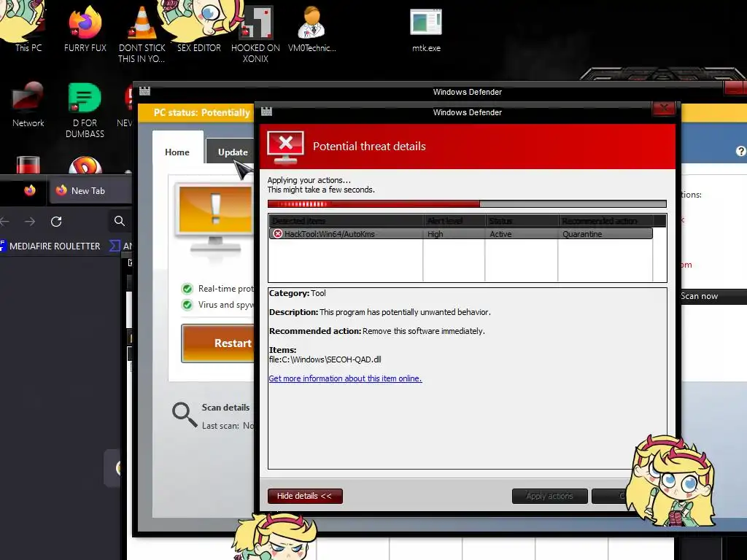Close the Potential threat details dialog
747x560 pixels.
664,108
